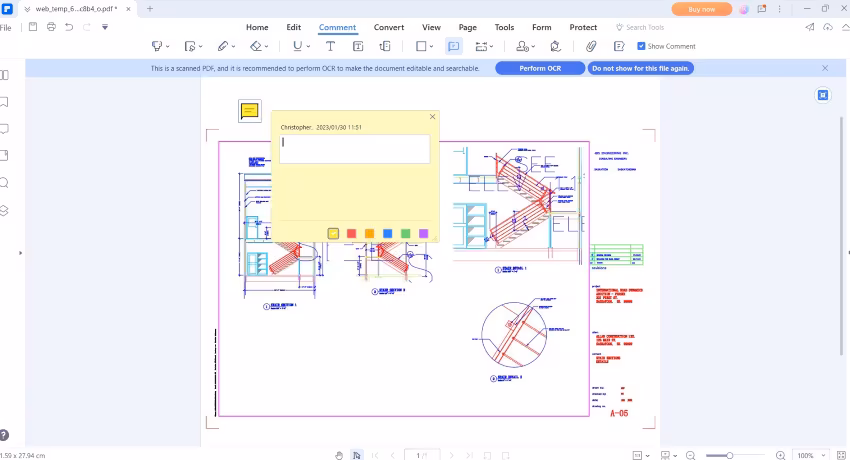
Task: Uncheck the Show Comment checkbox
Action: coord(641,46)
